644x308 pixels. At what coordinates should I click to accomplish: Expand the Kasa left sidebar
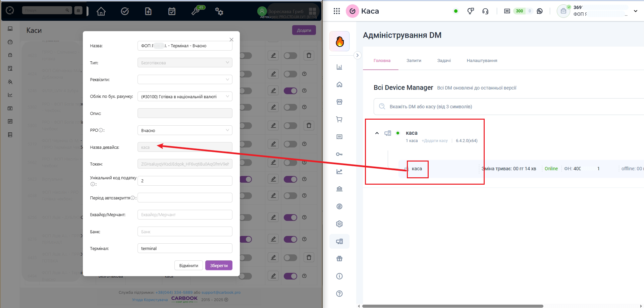click(x=357, y=55)
